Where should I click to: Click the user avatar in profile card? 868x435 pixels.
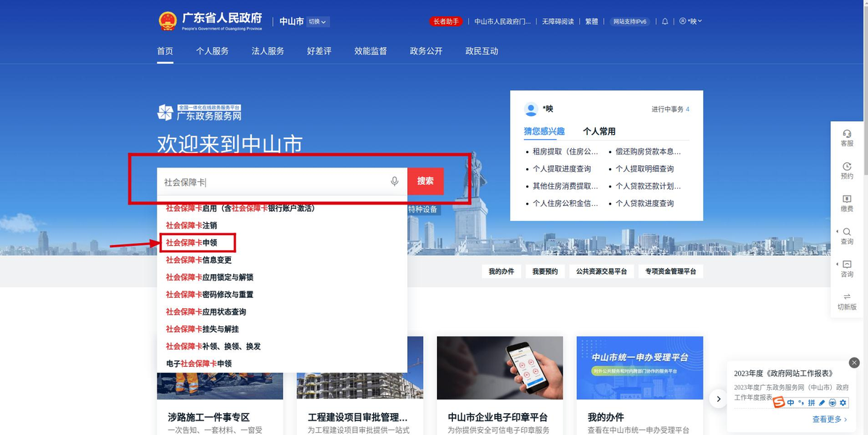coord(531,109)
